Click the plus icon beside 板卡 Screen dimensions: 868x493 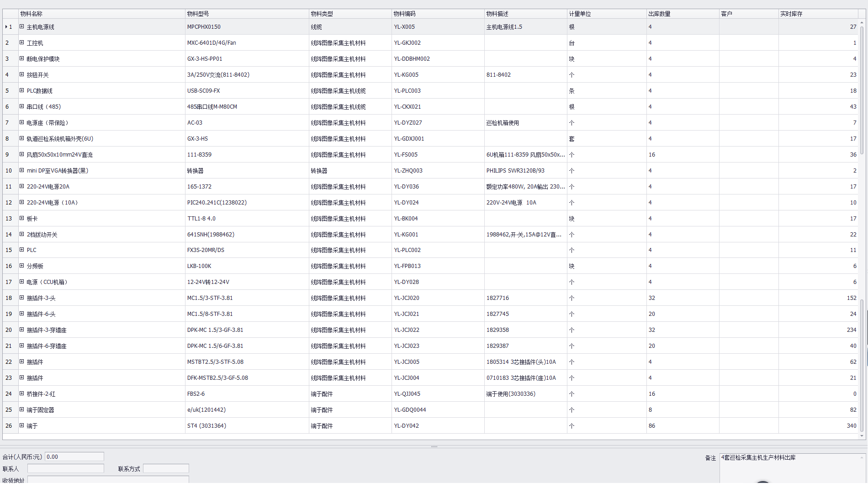(21, 219)
